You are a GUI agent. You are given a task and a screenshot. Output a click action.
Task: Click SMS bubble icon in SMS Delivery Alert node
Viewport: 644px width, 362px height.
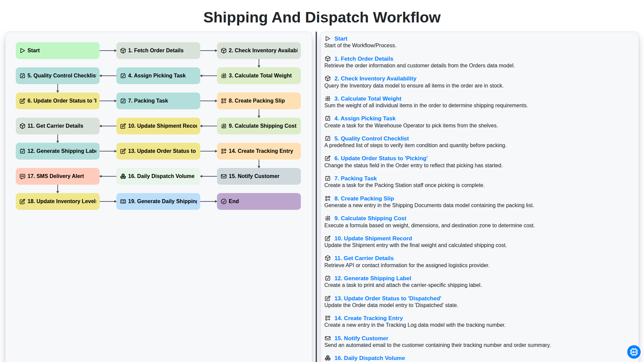[22, 176]
